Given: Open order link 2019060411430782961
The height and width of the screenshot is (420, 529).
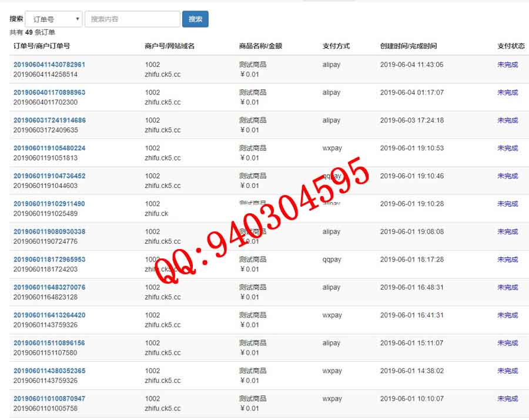Looking at the screenshot, I should coord(49,65).
